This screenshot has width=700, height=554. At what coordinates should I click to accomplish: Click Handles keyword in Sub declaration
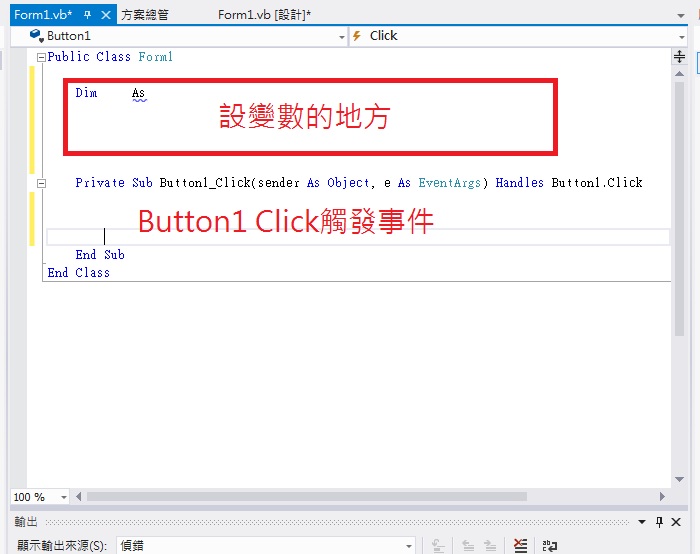[x=520, y=183]
